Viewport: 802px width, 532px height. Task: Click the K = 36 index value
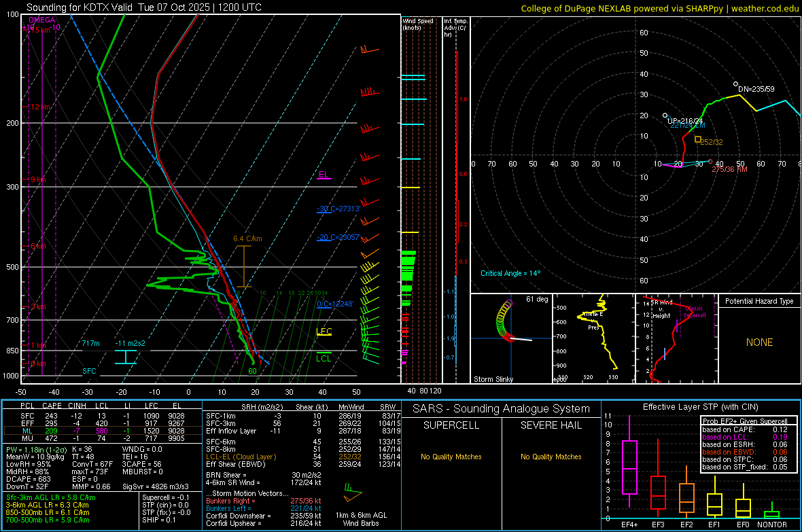coord(82,450)
